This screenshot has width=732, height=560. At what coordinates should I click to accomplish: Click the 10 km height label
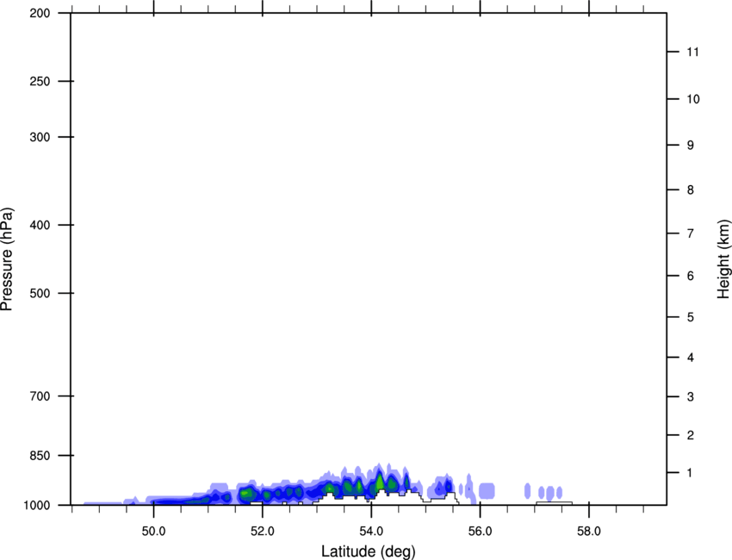tap(693, 99)
